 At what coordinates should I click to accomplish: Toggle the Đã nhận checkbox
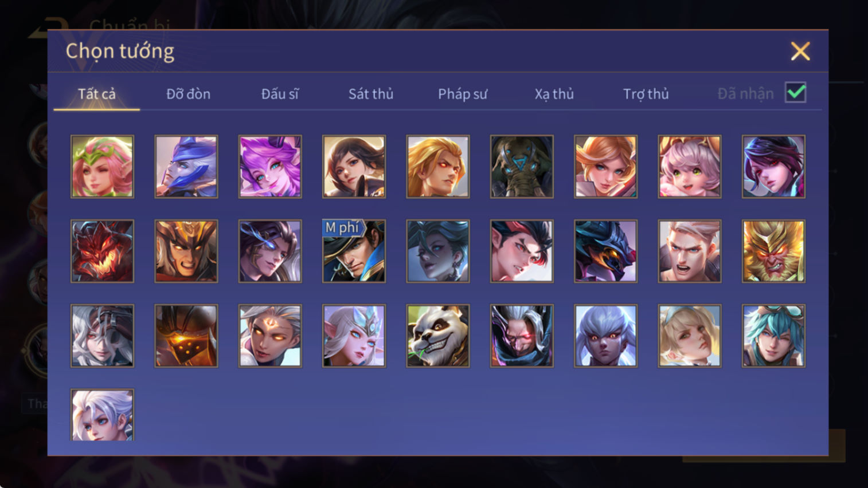796,93
